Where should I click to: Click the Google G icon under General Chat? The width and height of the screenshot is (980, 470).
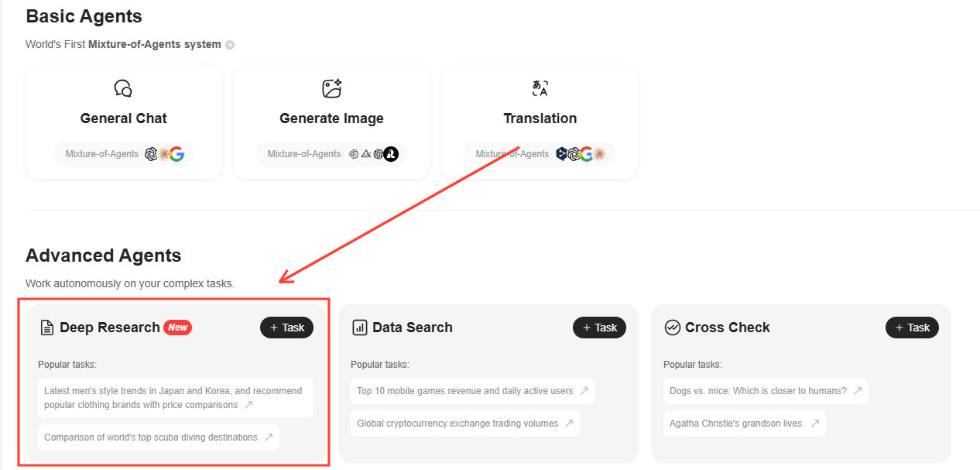point(176,154)
